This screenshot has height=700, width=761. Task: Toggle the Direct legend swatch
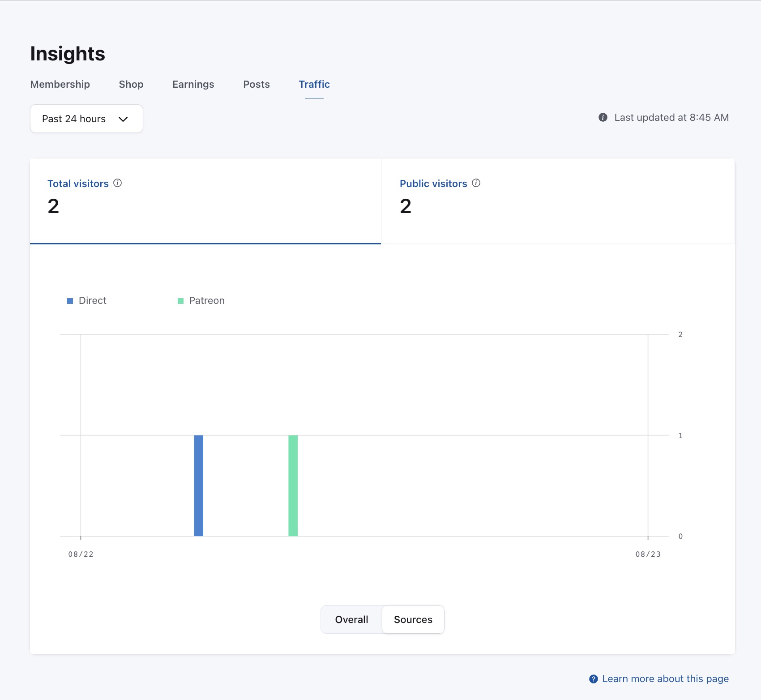point(70,301)
